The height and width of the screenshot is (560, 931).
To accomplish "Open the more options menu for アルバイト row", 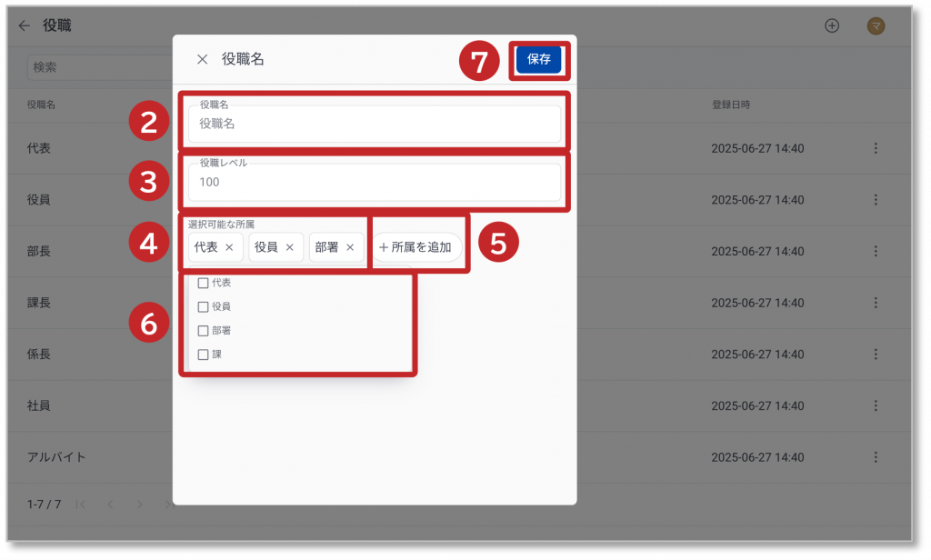I will [x=876, y=457].
